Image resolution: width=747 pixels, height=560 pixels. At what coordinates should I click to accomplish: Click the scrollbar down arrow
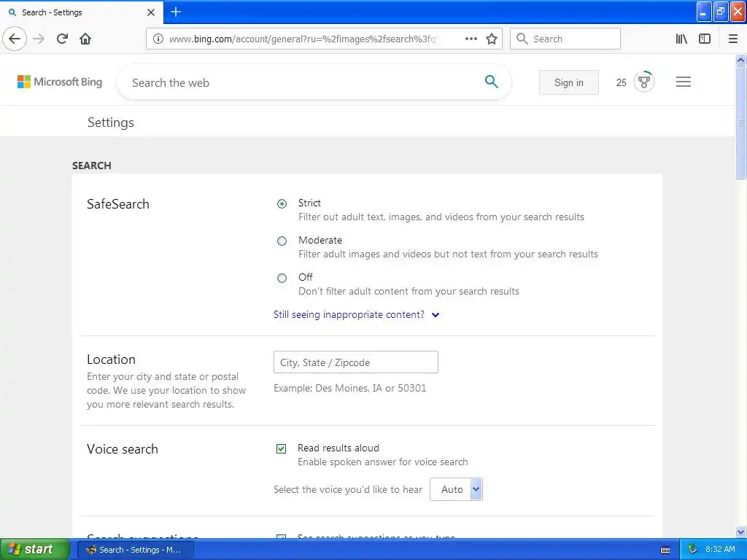point(740,532)
